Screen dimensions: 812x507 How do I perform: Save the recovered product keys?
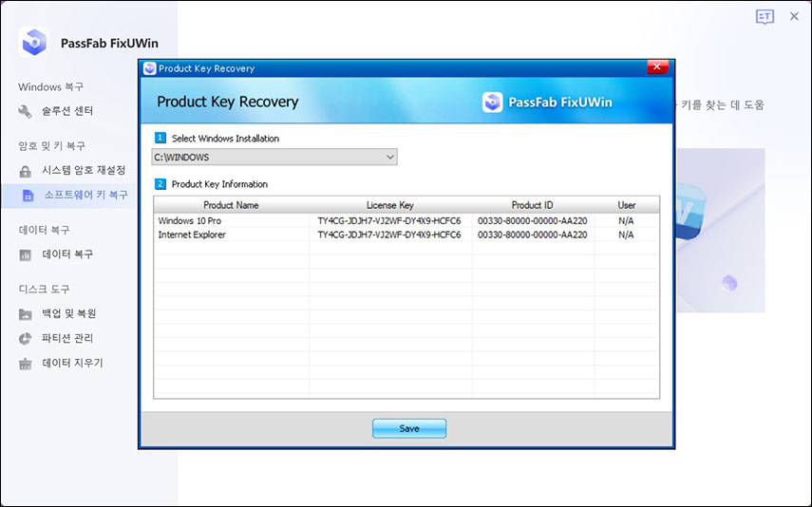408,428
